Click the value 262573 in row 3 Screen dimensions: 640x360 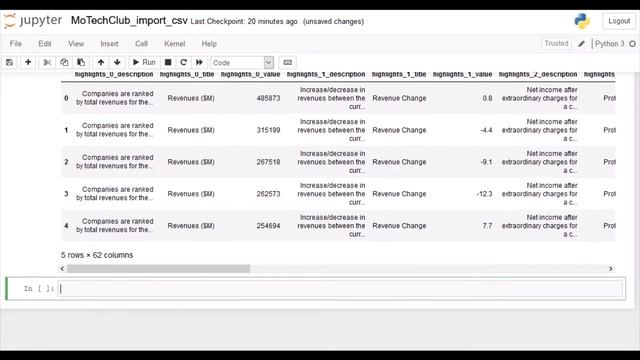click(268, 193)
